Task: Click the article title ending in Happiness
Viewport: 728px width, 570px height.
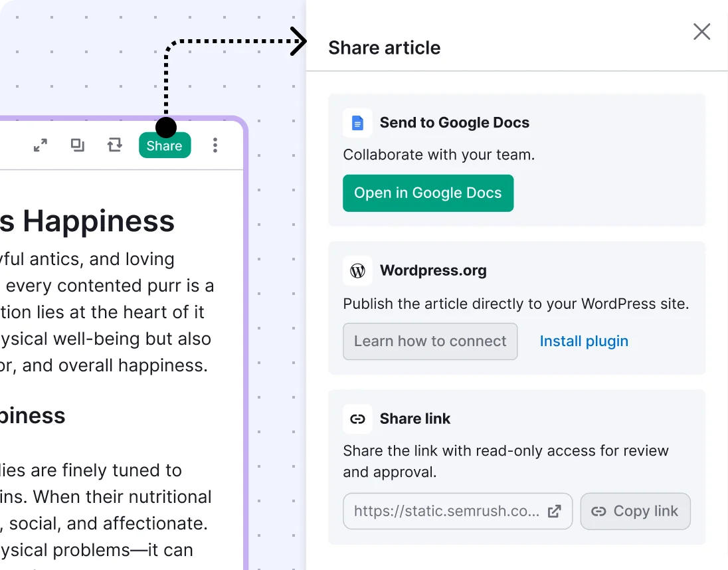Action: (x=87, y=221)
